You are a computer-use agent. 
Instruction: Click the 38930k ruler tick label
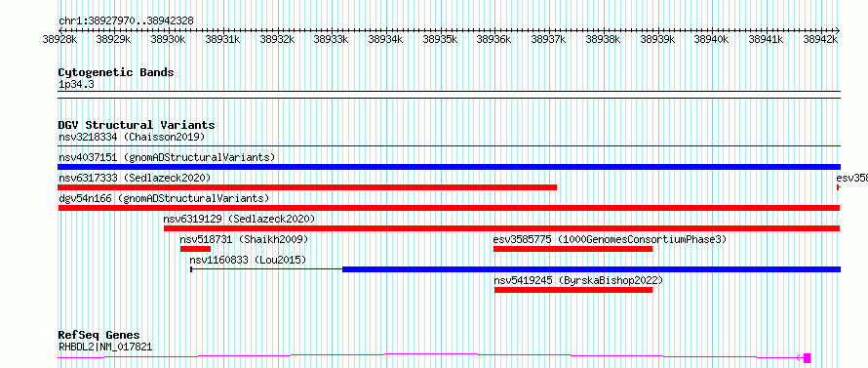[168, 39]
